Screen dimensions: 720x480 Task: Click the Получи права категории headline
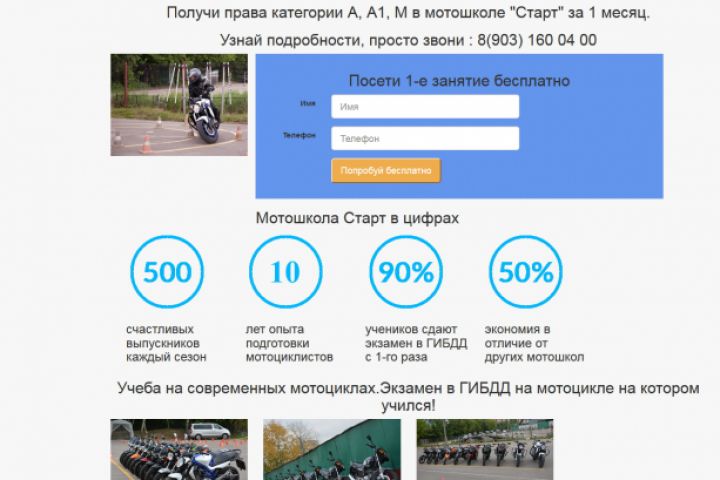tap(408, 12)
